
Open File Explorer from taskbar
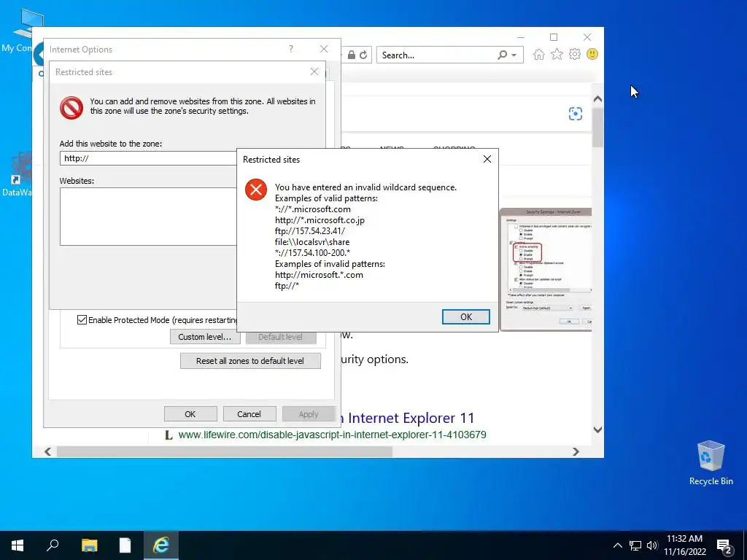point(89,545)
